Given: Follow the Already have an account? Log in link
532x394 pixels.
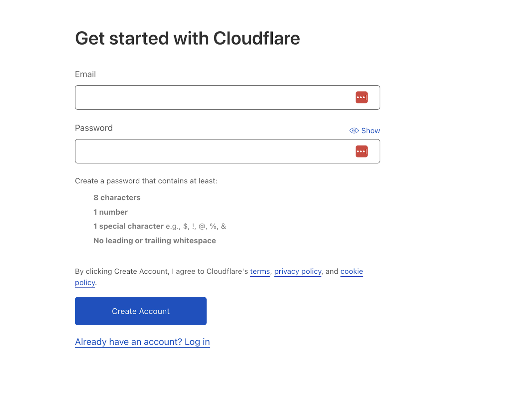Looking at the screenshot, I should (142, 342).
